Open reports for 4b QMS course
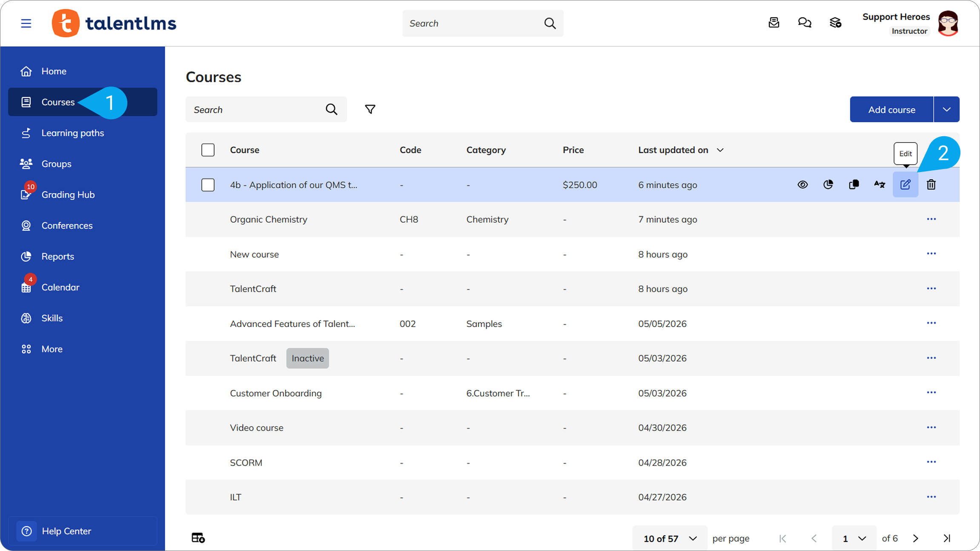Image resolution: width=980 pixels, height=551 pixels. coord(828,184)
